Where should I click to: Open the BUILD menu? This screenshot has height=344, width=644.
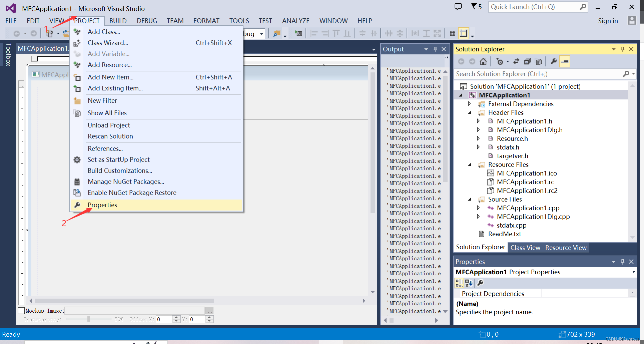118,21
